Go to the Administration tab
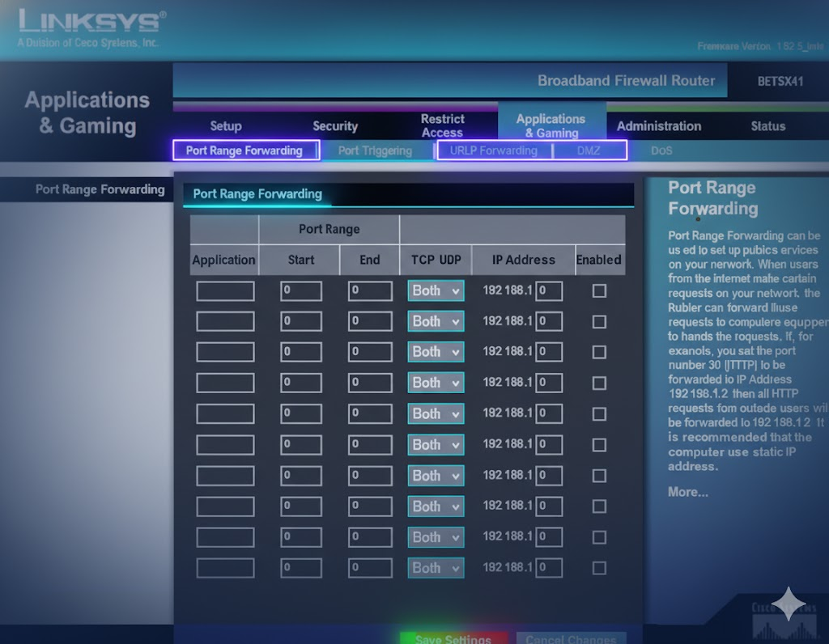This screenshot has width=829, height=644. [659, 126]
